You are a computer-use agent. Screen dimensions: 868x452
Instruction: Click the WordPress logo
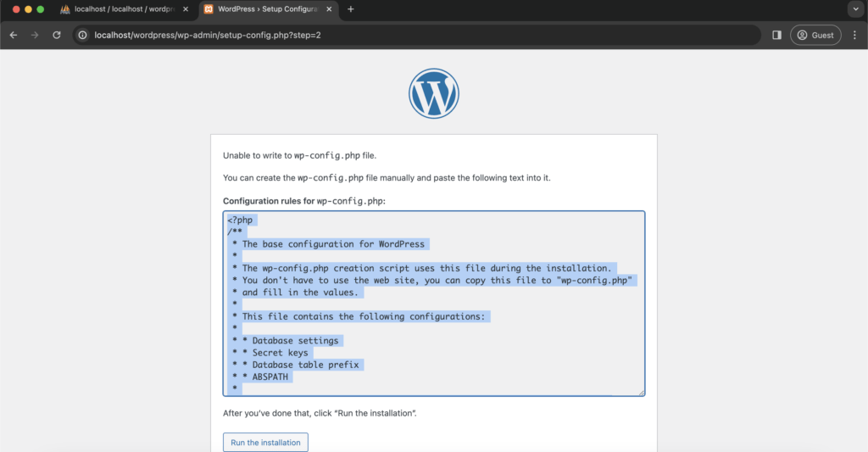434,93
